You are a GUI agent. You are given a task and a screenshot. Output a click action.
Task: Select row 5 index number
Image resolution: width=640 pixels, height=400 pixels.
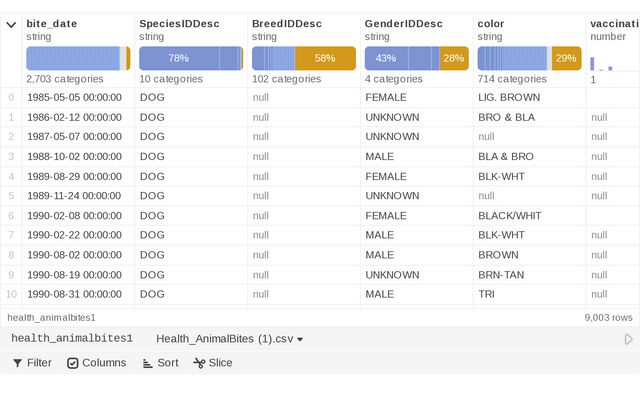point(11,196)
